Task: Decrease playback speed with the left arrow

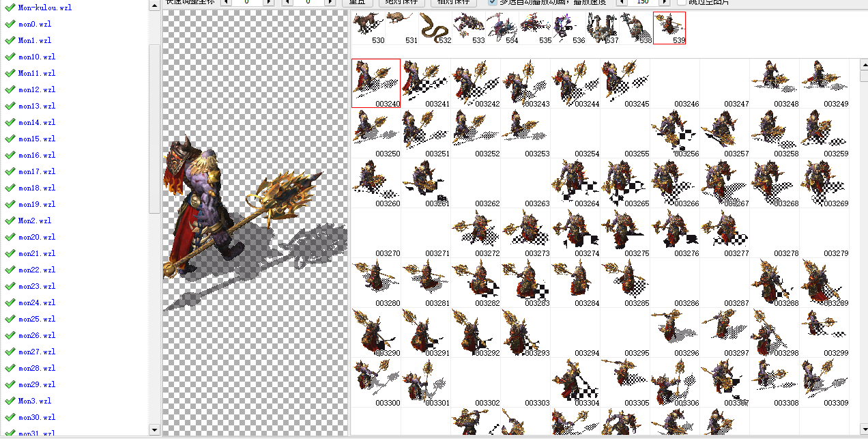Action: [x=621, y=2]
